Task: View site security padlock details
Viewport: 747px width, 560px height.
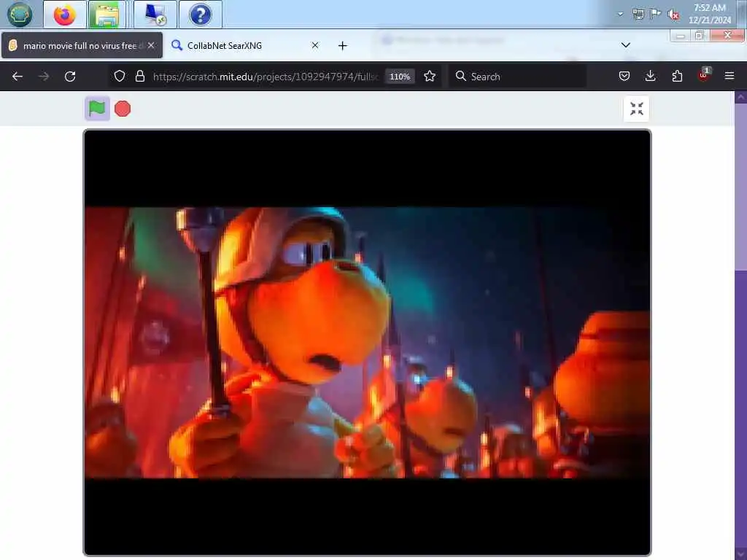Action: [x=139, y=76]
